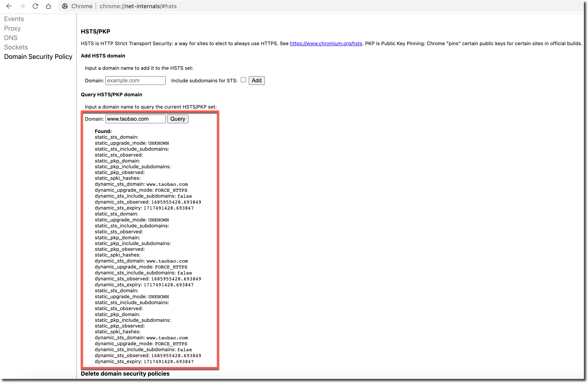Open the chromium.org/hsts link
This screenshot has width=588, height=383.
coord(326,44)
